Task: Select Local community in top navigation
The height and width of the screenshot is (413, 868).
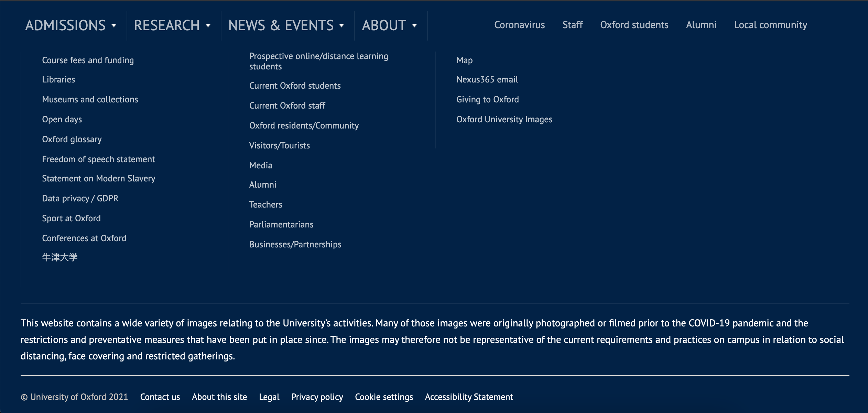Action: point(770,25)
